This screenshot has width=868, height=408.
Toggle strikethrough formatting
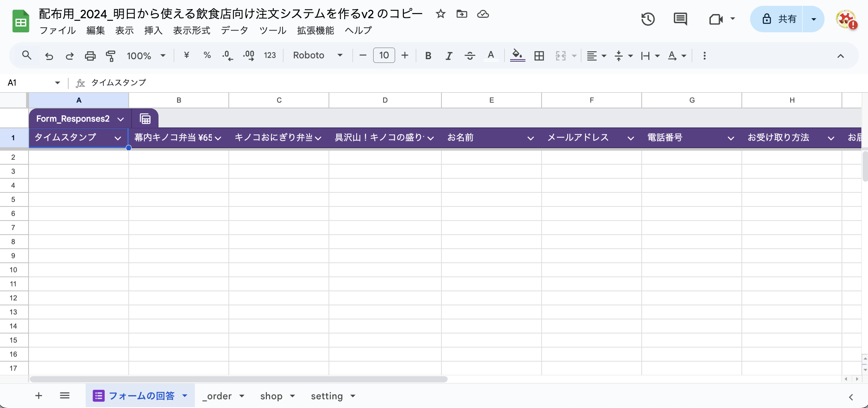pyautogui.click(x=470, y=55)
